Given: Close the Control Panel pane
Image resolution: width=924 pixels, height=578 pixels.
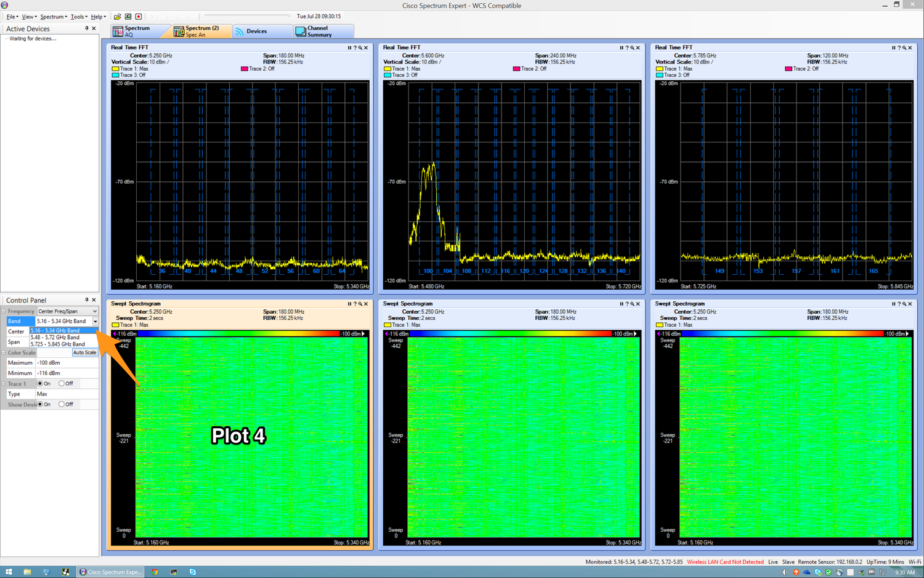Looking at the screenshot, I should (94, 300).
